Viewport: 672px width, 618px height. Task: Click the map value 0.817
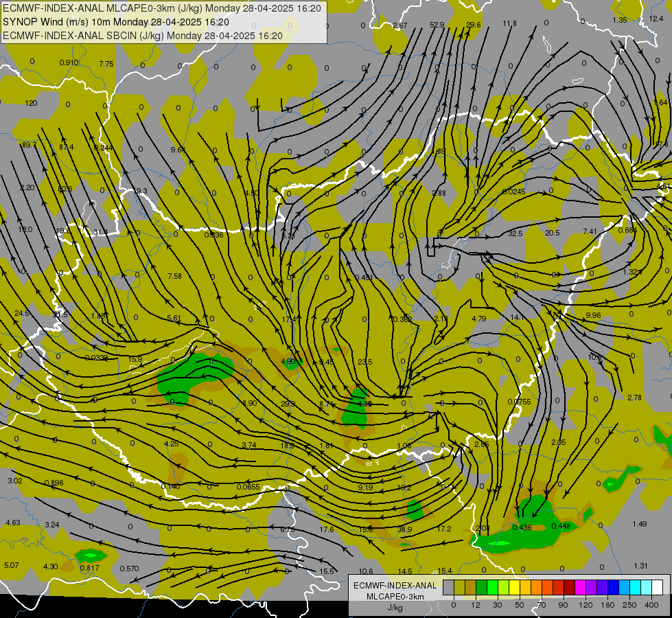coord(89,568)
